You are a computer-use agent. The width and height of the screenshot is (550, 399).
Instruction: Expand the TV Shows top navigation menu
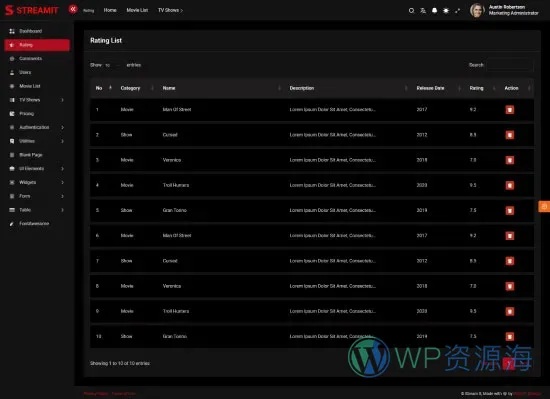(170, 10)
